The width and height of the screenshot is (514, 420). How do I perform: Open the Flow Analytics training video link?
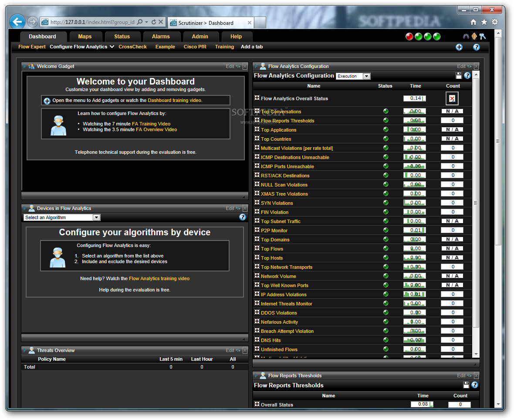pos(159,279)
